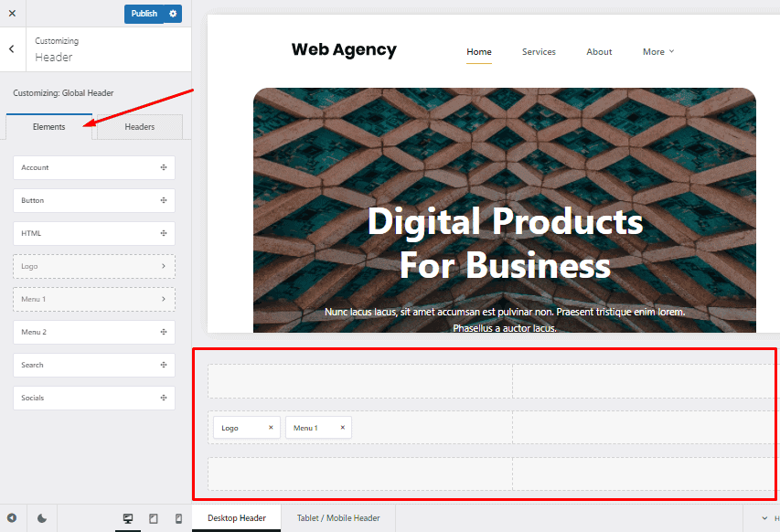Viewport: 780px width, 532px height.
Task: Expand the Logo element settings
Action: [x=163, y=266]
